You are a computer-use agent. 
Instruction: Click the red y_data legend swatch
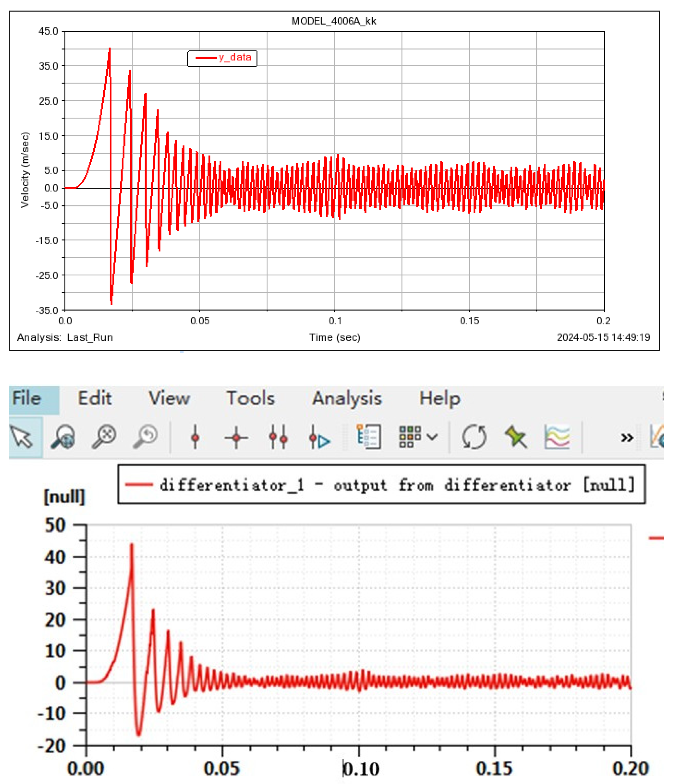click(206, 58)
